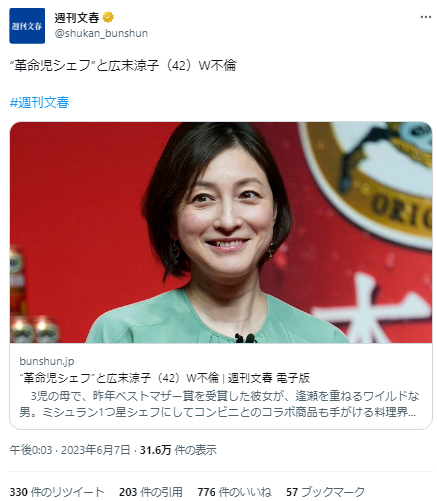Click the bunshun.jp domain label
This screenshot has height=501, width=437.
point(47,361)
